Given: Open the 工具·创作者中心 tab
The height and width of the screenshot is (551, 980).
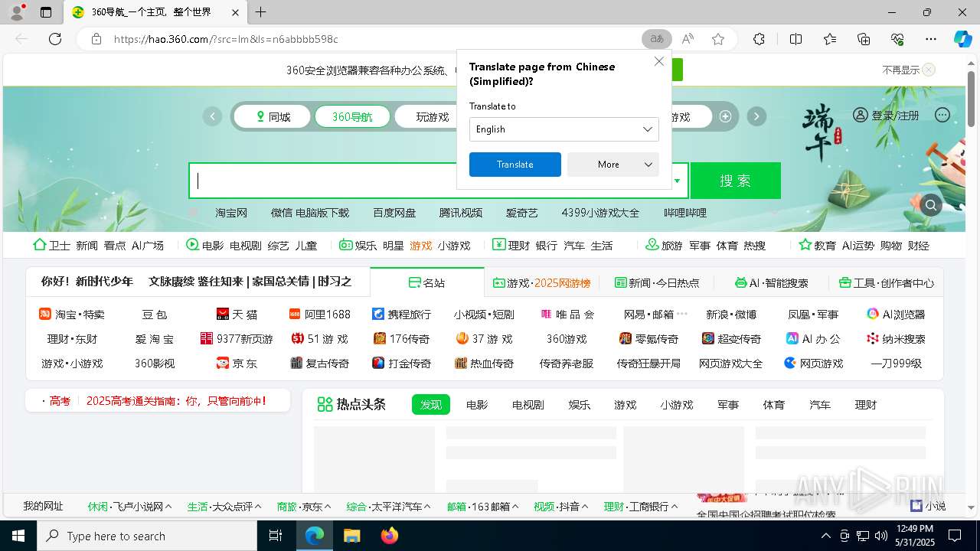Looking at the screenshot, I should click(887, 282).
